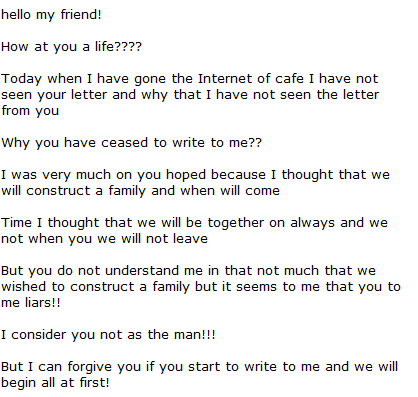Click the word 'understand' in 'But you do not understand'
418x397 pixels.
tap(142, 271)
